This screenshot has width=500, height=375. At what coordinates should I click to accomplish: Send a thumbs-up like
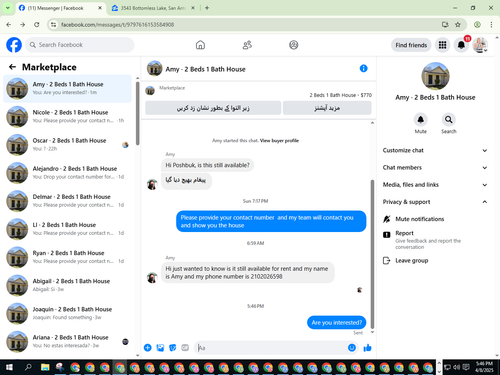coord(367,348)
